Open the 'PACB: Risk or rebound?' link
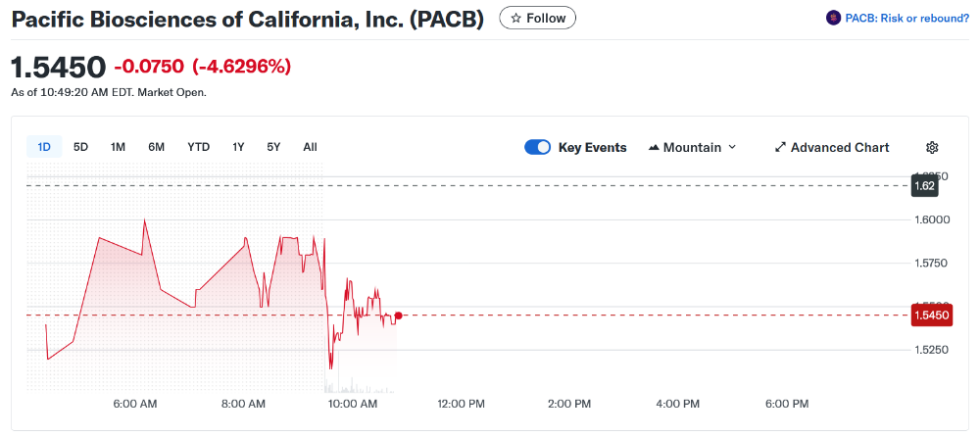 pyautogui.click(x=906, y=18)
